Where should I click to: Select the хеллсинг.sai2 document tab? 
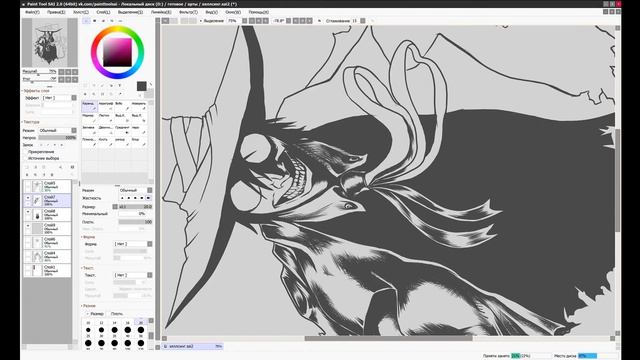click(x=193, y=346)
